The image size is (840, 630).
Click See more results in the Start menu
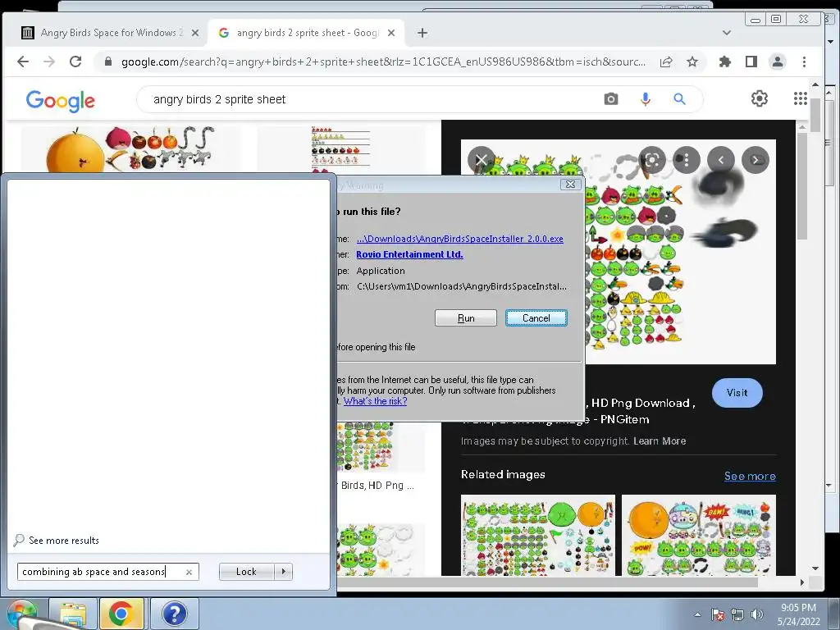coord(64,540)
